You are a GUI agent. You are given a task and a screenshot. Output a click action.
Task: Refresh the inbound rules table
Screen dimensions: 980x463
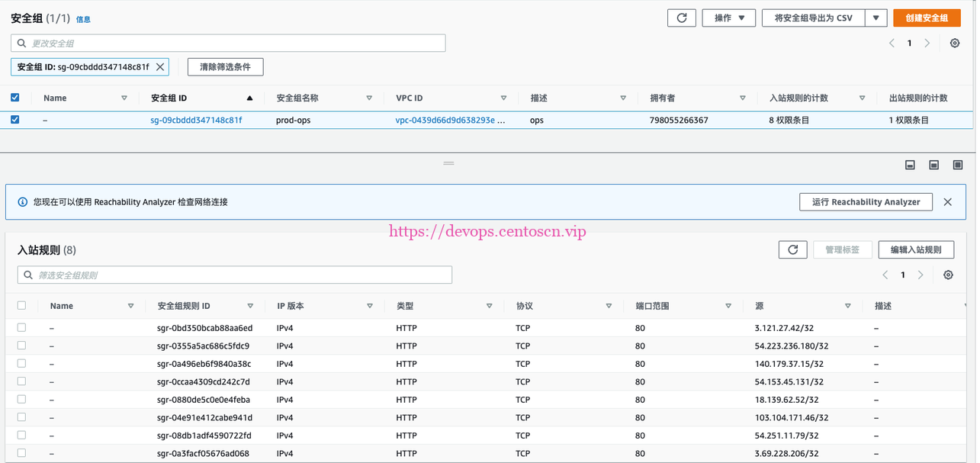click(792, 249)
